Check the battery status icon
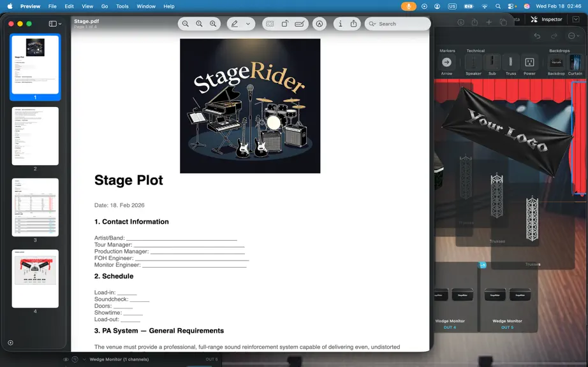The image size is (588, 367). pos(468,6)
